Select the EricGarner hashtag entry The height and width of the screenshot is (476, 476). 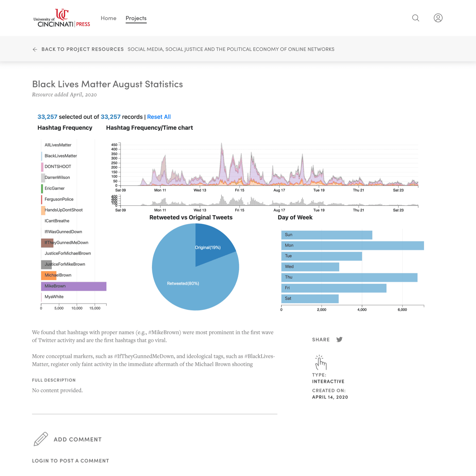[54, 188]
